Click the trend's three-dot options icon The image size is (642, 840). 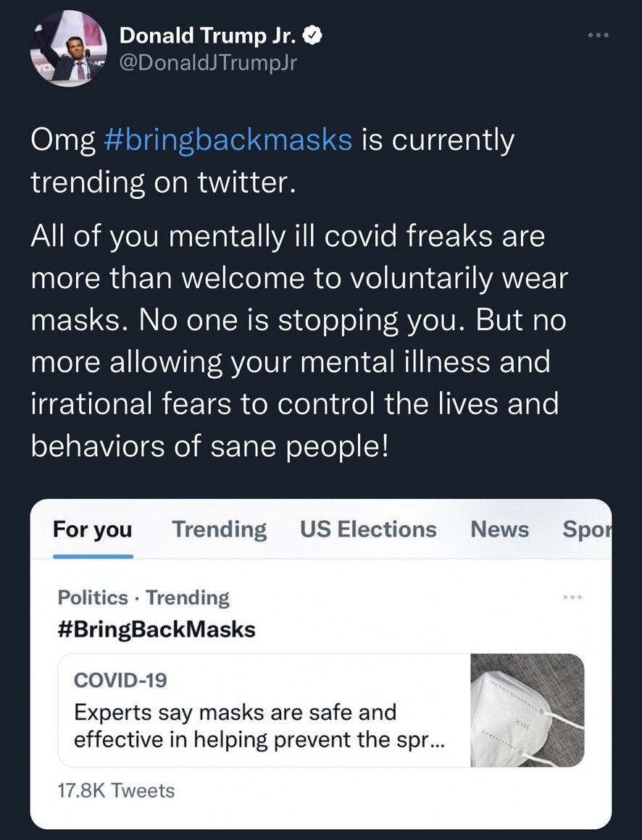click(x=572, y=597)
